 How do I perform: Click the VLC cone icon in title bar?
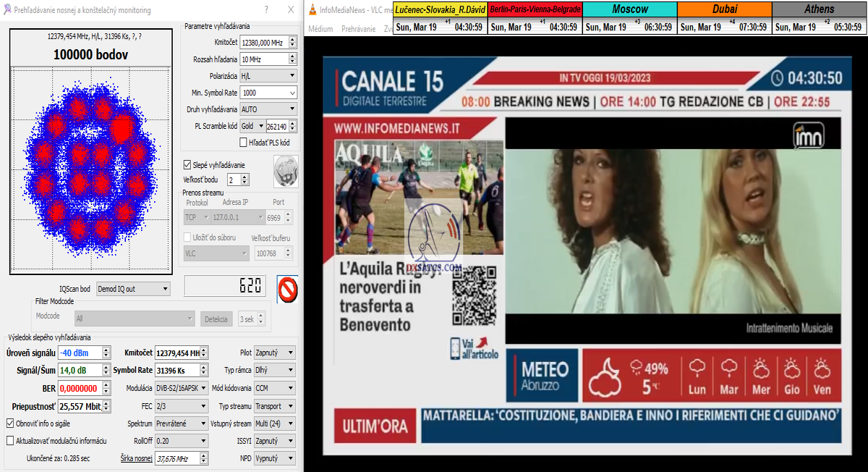[312, 10]
